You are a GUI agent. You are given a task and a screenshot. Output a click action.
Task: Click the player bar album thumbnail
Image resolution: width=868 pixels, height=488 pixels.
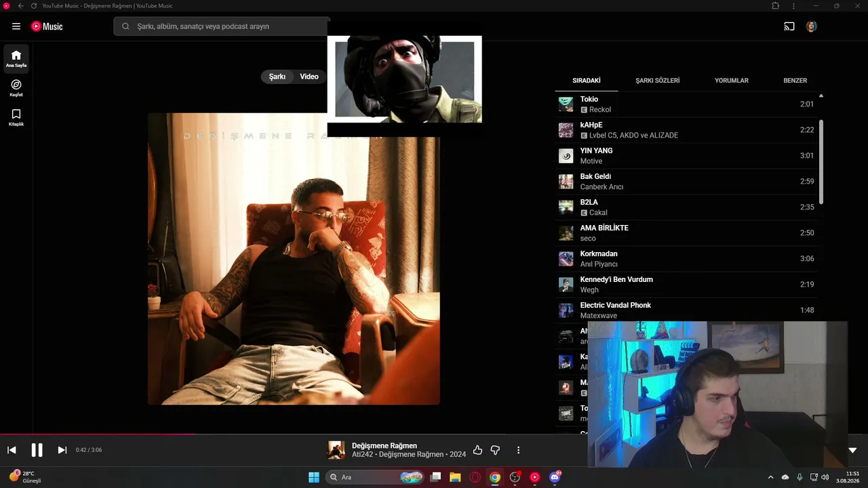click(x=336, y=450)
